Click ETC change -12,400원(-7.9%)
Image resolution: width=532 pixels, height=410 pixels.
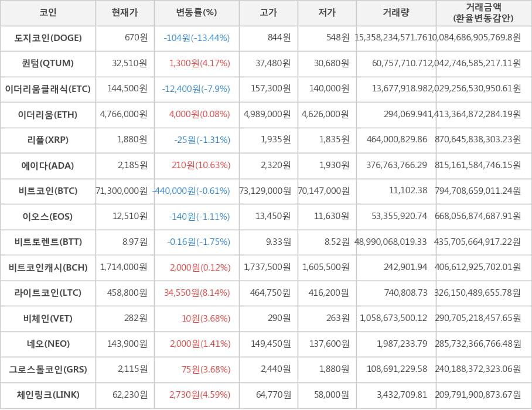(x=196, y=89)
